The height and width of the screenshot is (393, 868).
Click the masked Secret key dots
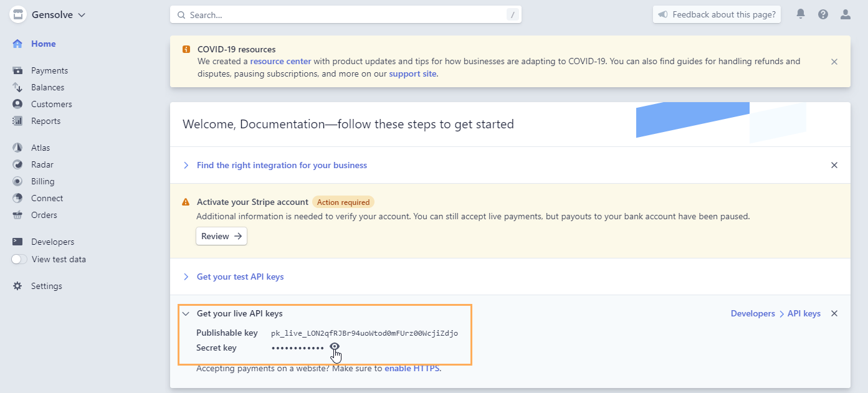[297, 348]
